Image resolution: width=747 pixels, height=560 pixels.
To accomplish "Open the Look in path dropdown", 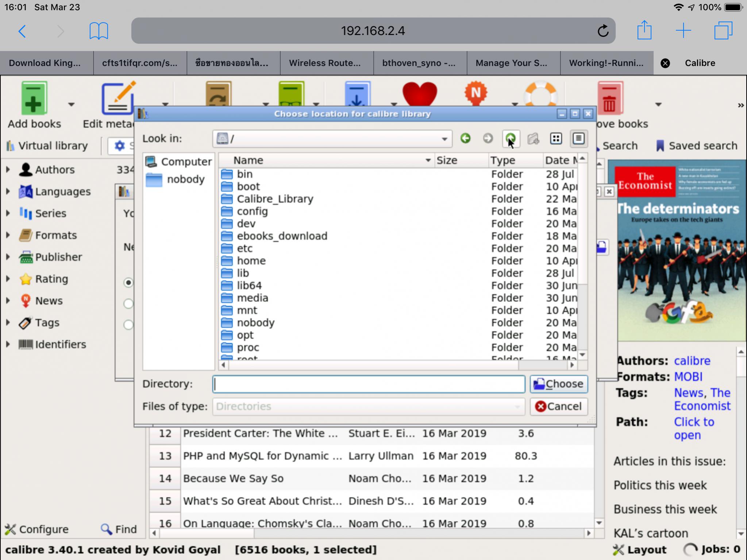I will point(444,139).
